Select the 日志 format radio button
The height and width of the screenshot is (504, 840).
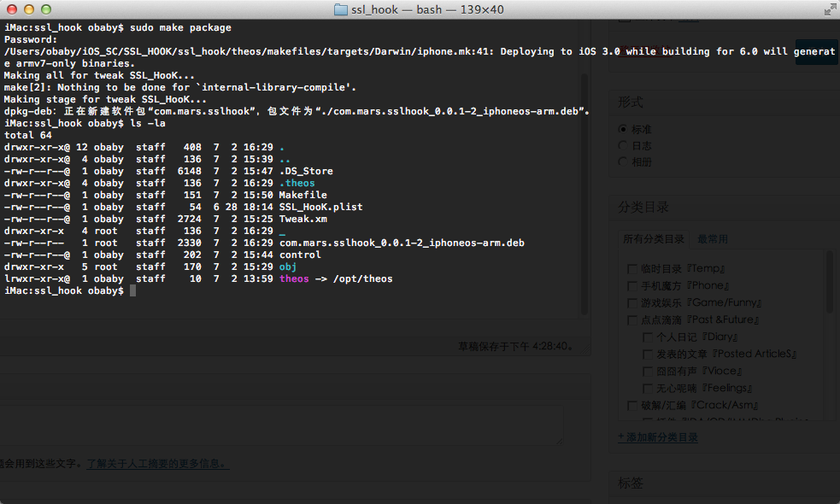pyautogui.click(x=622, y=145)
